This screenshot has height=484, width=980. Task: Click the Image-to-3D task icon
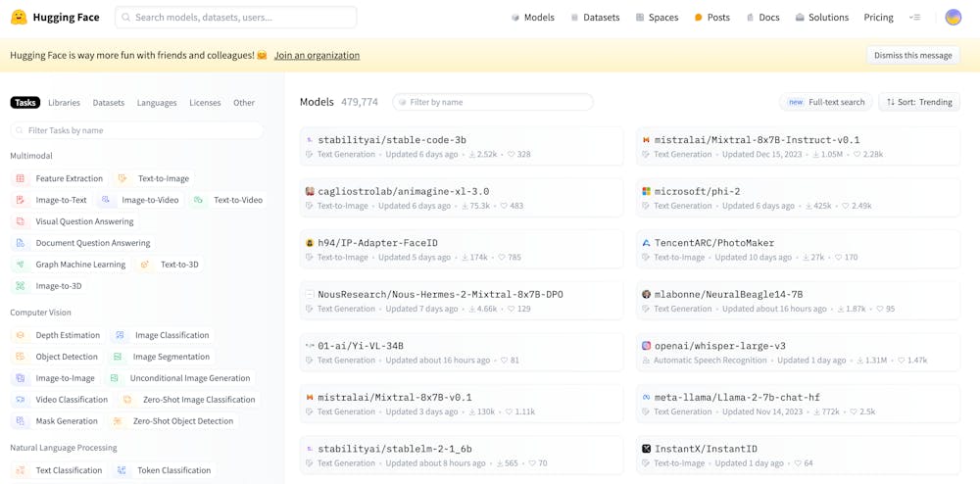[x=21, y=286]
